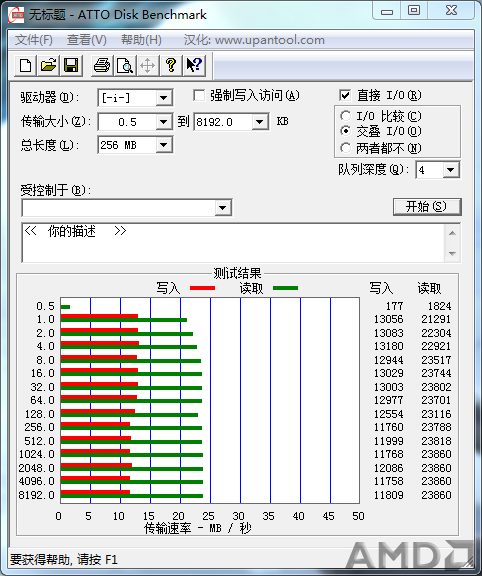Click read value 22921 in 4.0 row
Viewport: 482px width, 576px height.
(436, 346)
